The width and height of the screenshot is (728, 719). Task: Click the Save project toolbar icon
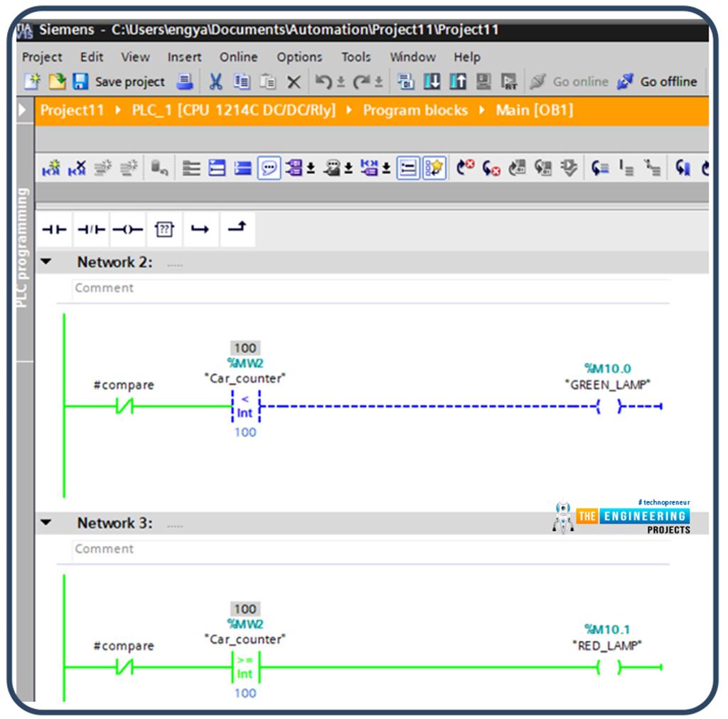click(x=80, y=81)
